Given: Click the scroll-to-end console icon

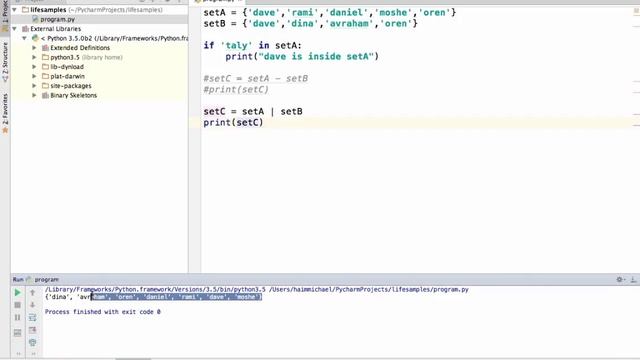Looking at the screenshot, I should [33, 330].
